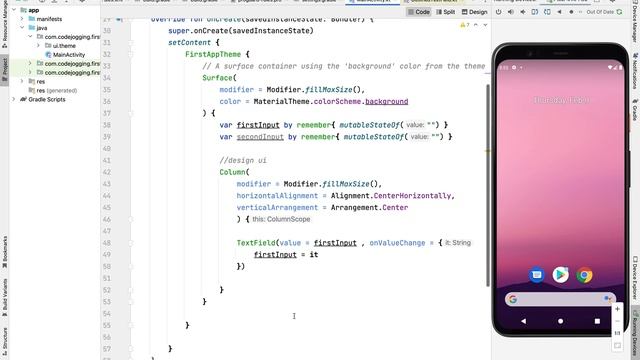Click the 'background' property on line 36

click(387, 101)
